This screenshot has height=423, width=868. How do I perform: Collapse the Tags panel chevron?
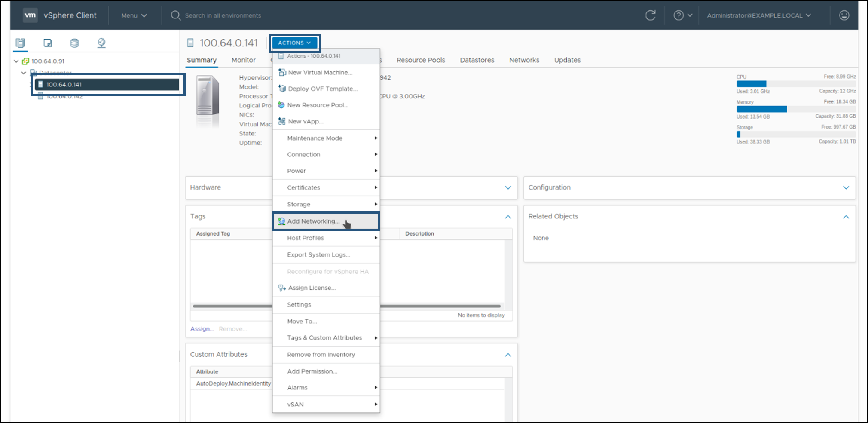pyautogui.click(x=508, y=217)
